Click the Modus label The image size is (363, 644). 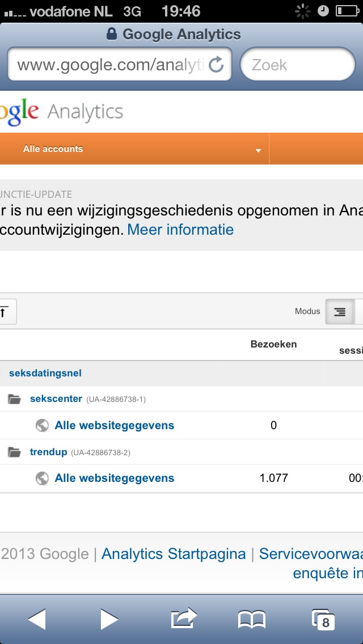[x=307, y=311]
